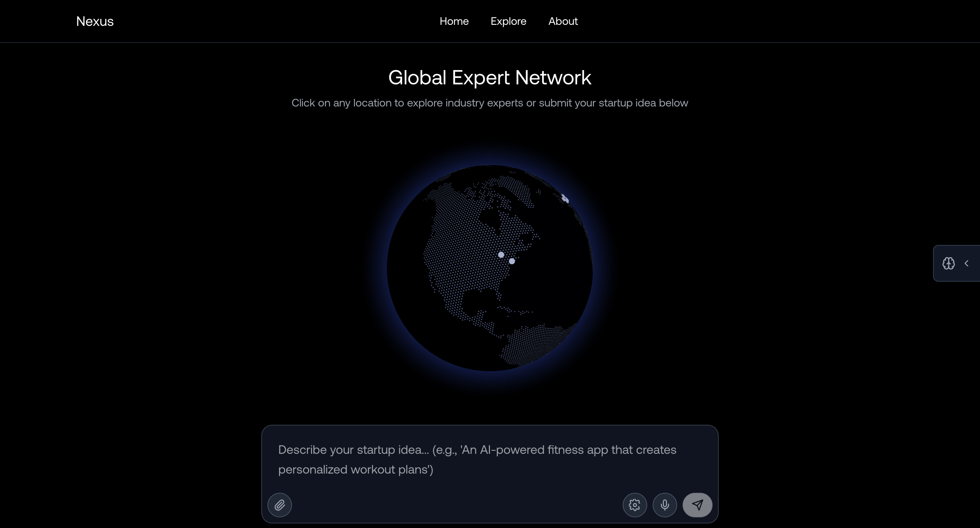Viewport: 980px width, 528px height.
Task: Go to the Explore page
Action: (508, 21)
